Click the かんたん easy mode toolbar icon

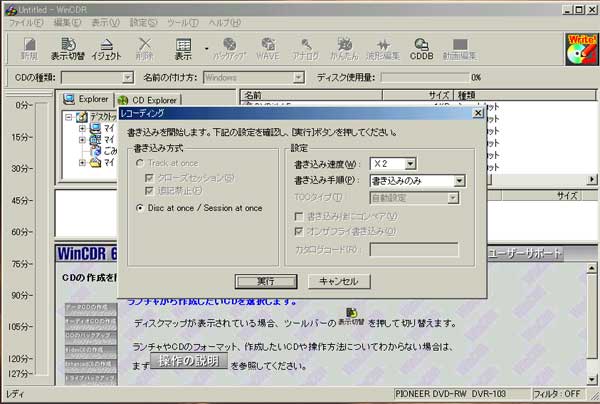pos(344,49)
